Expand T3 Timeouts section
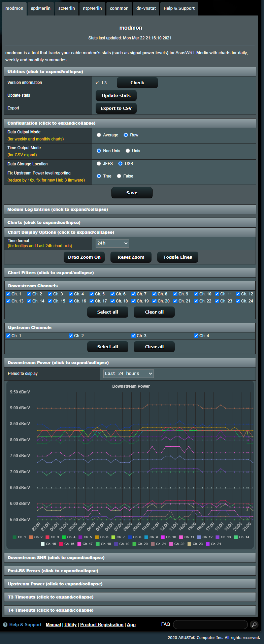The height and width of the screenshot is (644, 264). pyautogui.click(x=130, y=597)
